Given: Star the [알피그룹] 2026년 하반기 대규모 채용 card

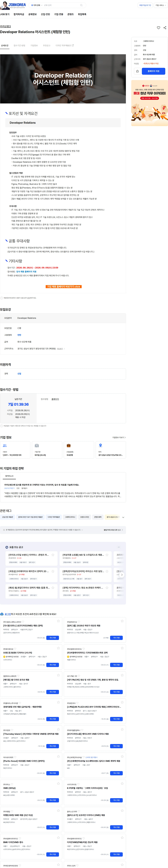Looking at the screenshot, I should coord(122,621).
